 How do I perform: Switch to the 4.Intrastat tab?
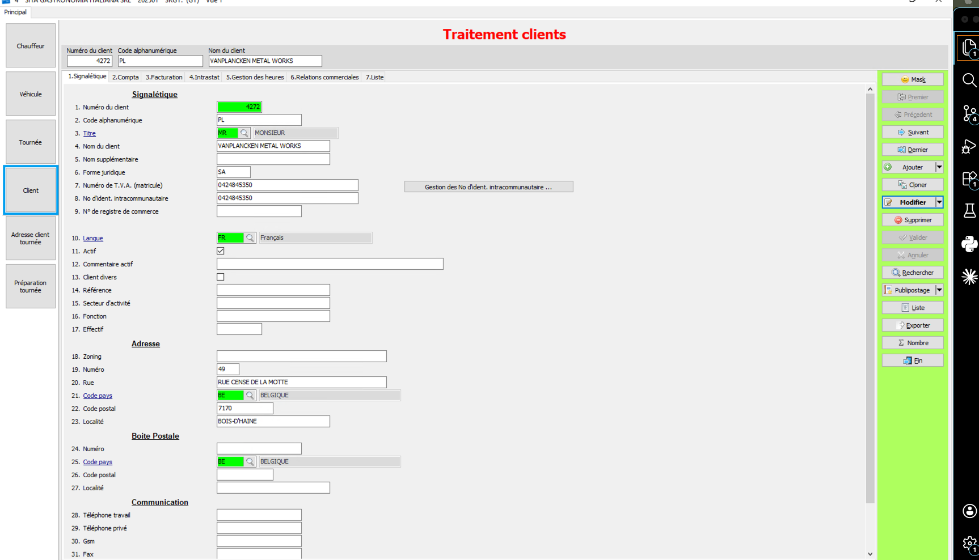click(204, 77)
